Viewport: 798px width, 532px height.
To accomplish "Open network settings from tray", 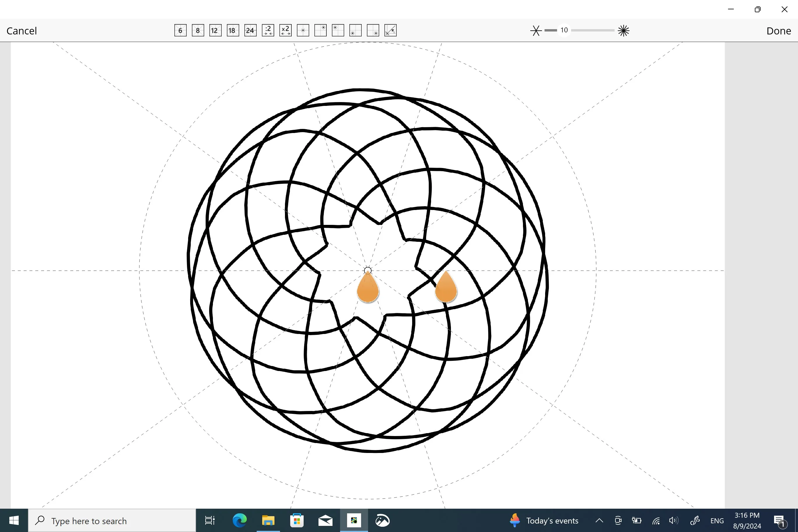I will (656, 520).
